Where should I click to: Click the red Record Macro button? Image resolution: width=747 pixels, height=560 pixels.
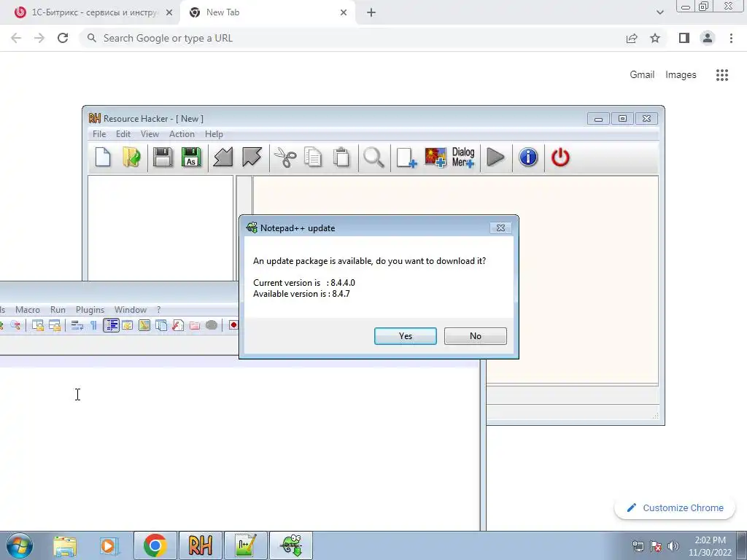233,325
